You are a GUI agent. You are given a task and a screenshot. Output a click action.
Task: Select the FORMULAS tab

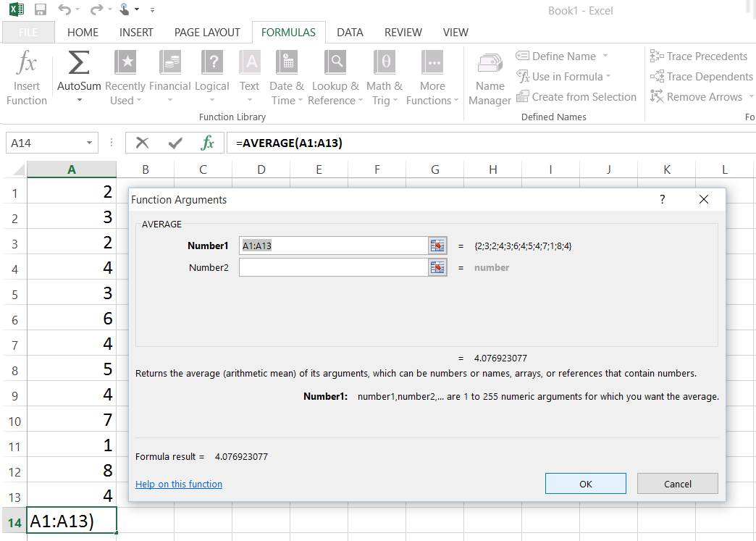[288, 33]
